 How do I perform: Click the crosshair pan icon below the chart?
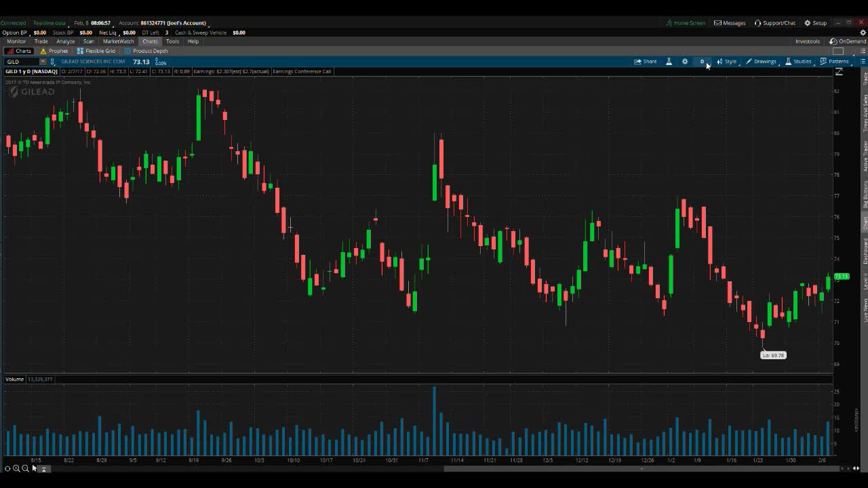point(7,468)
